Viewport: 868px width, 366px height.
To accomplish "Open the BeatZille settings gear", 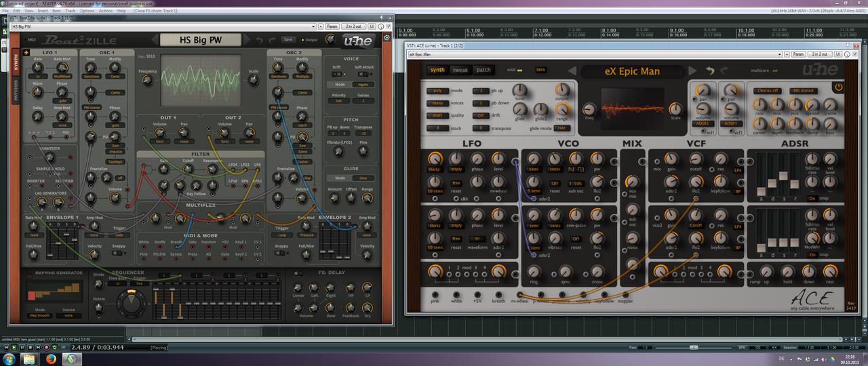I will (387, 38).
